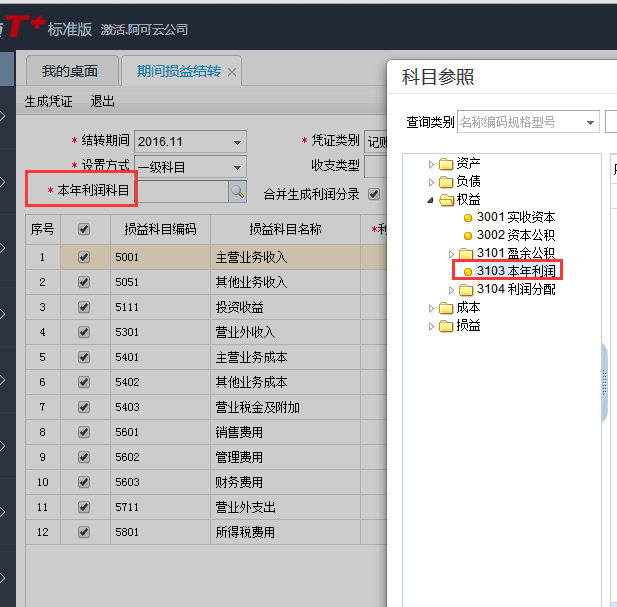Uncheck the row for 5001 主营业务收入
This screenshot has height=607, width=617.
point(84,257)
